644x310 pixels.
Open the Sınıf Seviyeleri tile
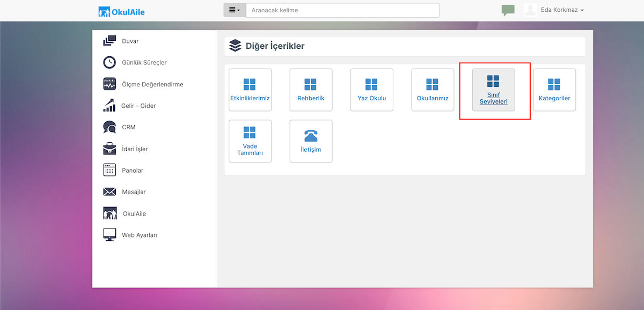[x=494, y=90]
